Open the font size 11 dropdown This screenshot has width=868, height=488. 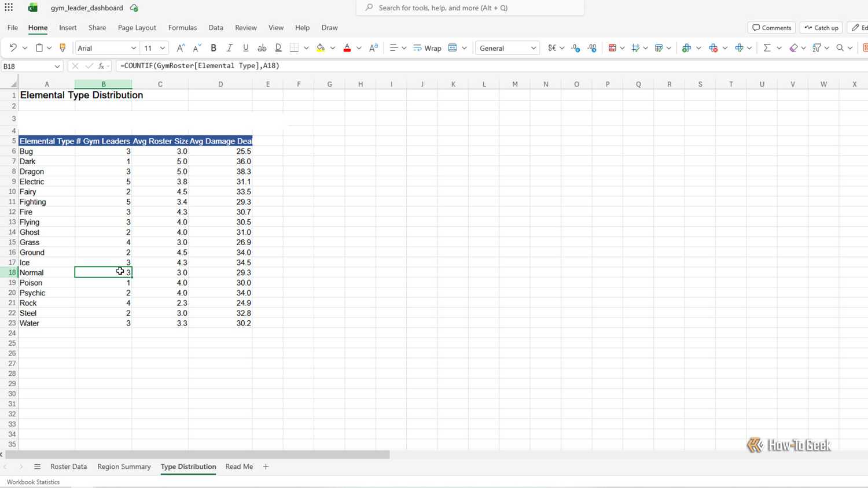pyautogui.click(x=163, y=48)
